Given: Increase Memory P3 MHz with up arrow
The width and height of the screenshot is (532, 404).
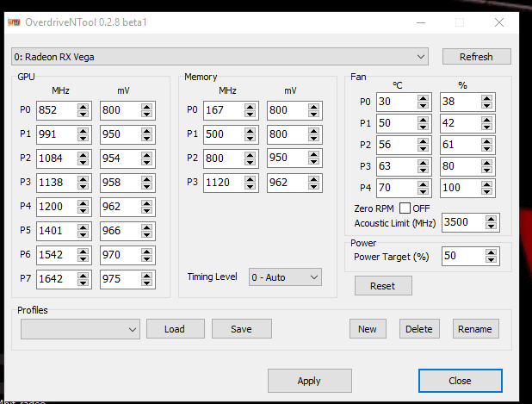Looking at the screenshot, I should pyautogui.click(x=251, y=179).
